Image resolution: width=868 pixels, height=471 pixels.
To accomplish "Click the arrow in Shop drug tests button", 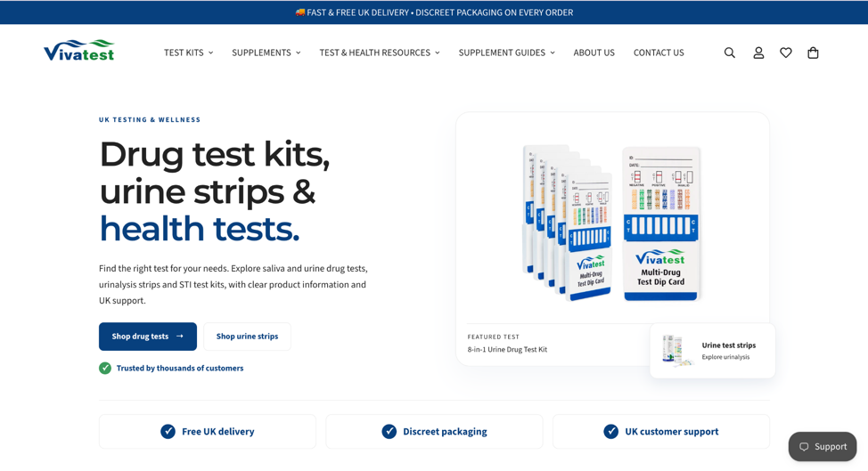I will 179,337.
